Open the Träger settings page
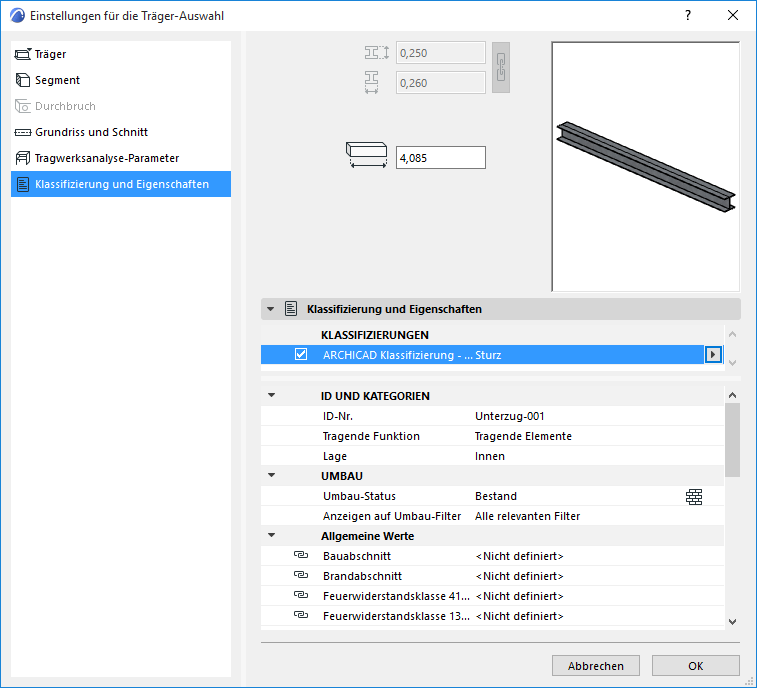This screenshot has width=757, height=688. point(121,54)
